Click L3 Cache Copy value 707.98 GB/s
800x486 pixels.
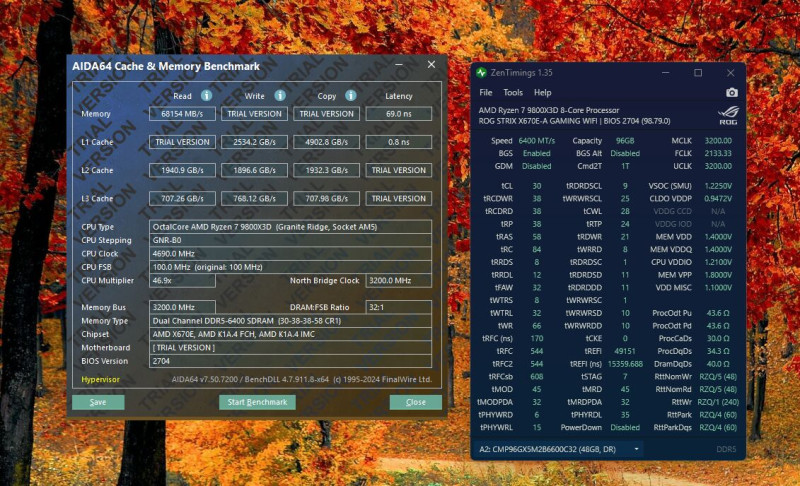(327, 198)
